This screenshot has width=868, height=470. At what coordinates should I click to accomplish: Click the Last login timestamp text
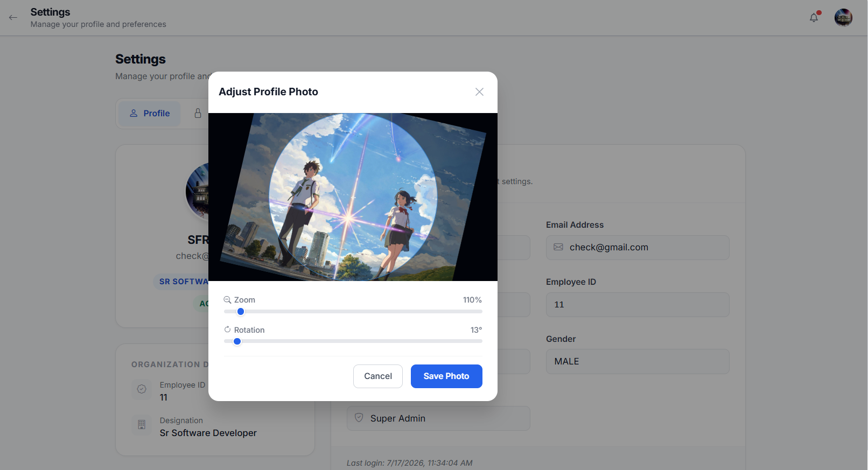click(x=410, y=463)
